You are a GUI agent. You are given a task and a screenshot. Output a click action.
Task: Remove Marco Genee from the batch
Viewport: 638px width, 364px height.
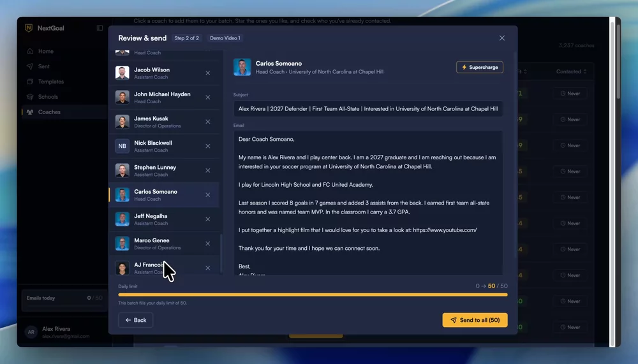click(x=208, y=244)
